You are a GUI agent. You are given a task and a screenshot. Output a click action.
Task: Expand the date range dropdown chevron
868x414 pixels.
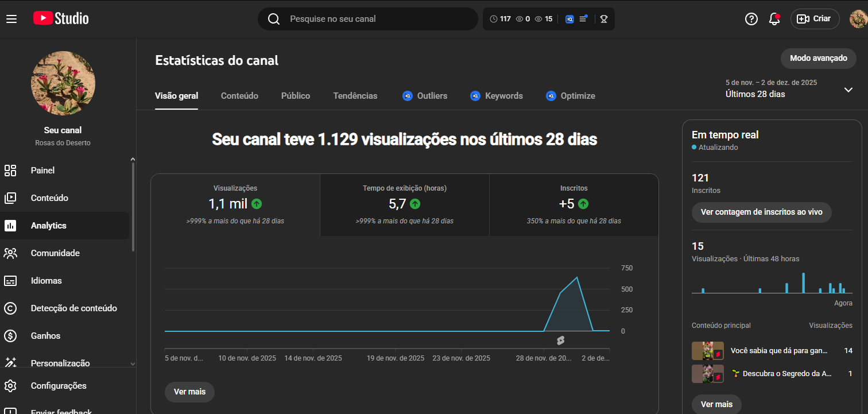848,90
